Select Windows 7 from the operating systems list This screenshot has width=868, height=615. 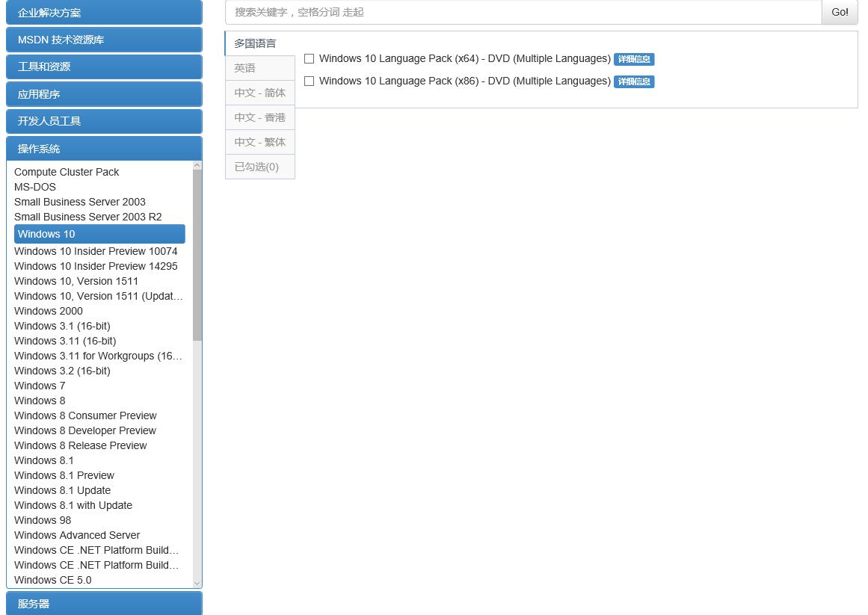tap(40, 386)
